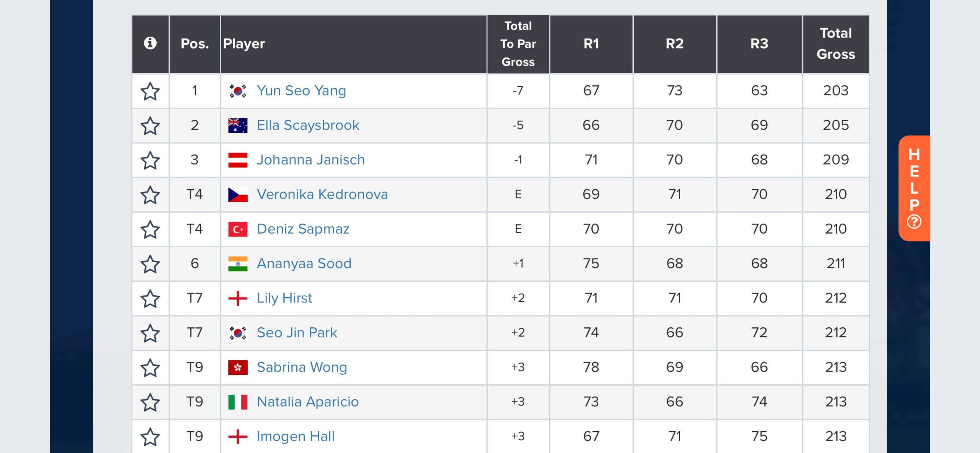Select the R1 column header
Screen dimensions: 980x453
(x=591, y=44)
